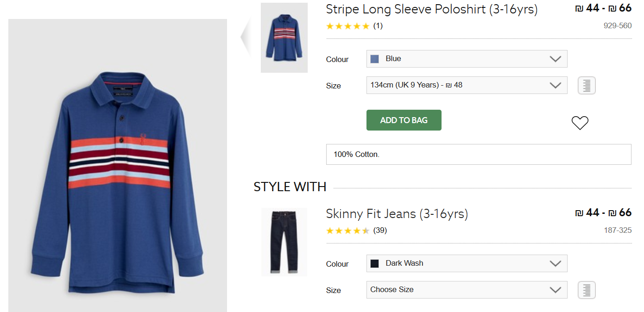This screenshot has height=312, width=644.
Task: Click the (1) review count for poloshirt
Action: coord(378,26)
